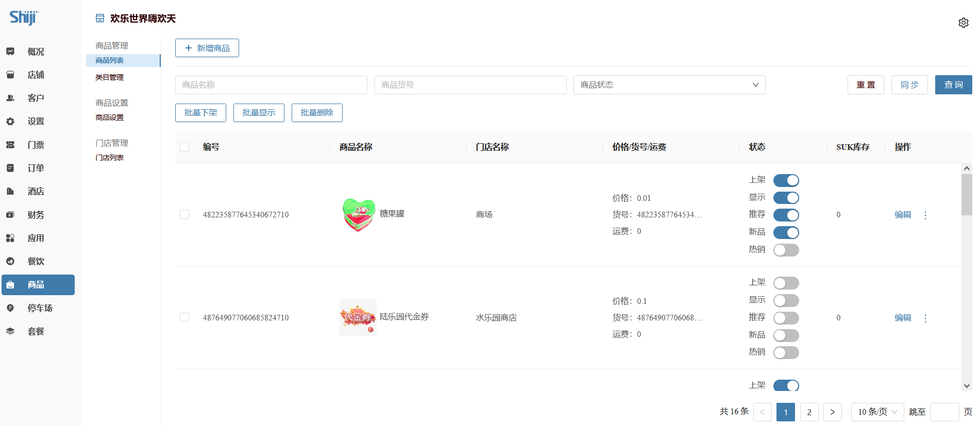Go to next page arrow in pagination

pyautogui.click(x=833, y=412)
